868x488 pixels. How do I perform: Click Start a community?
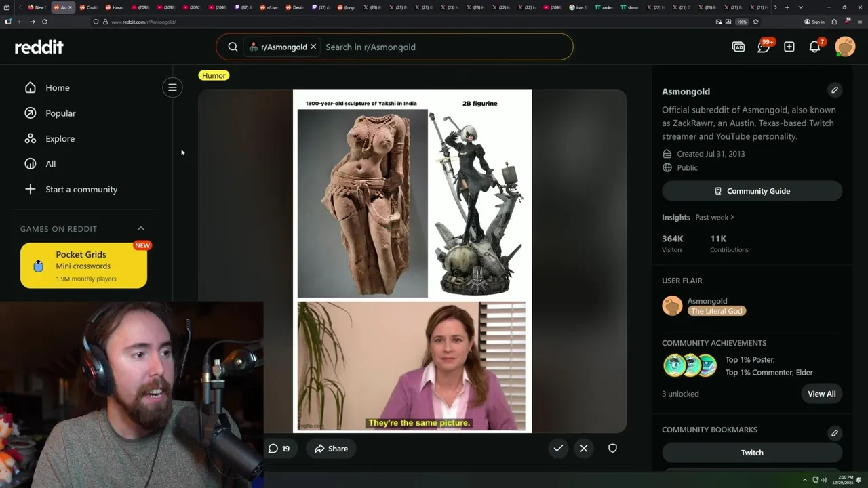click(x=81, y=189)
